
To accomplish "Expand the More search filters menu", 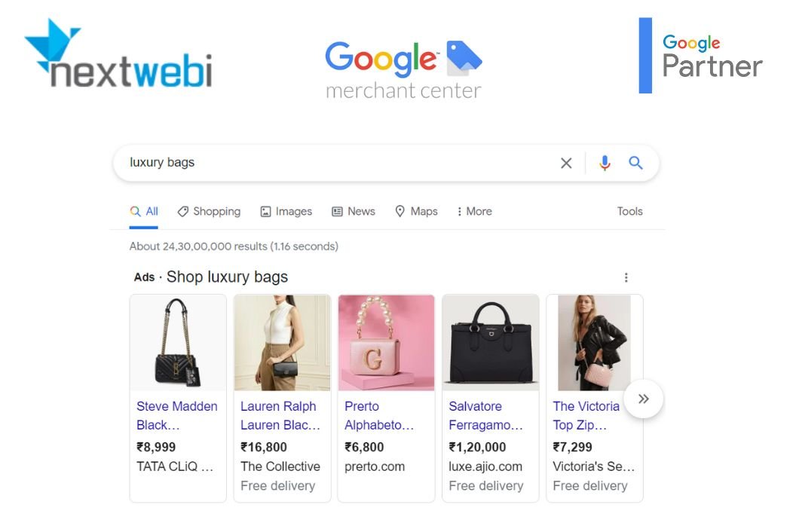I will pyautogui.click(x=474, y=211).
